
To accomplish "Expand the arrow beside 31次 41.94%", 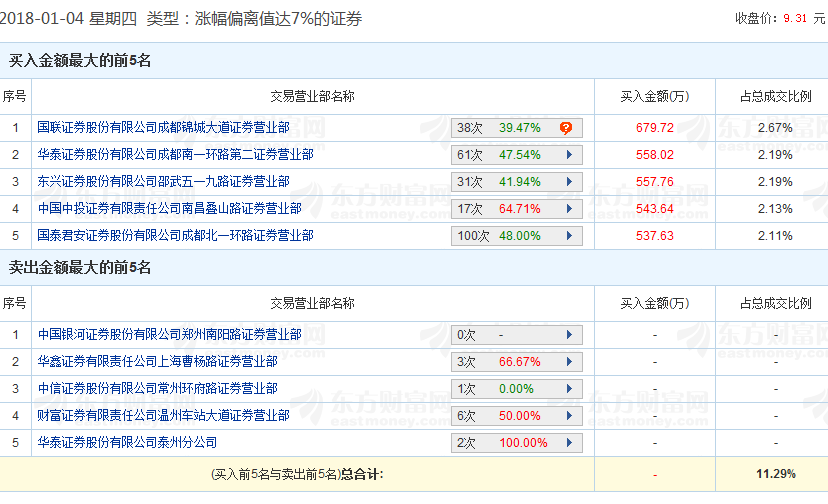I will tap(569, 182).
